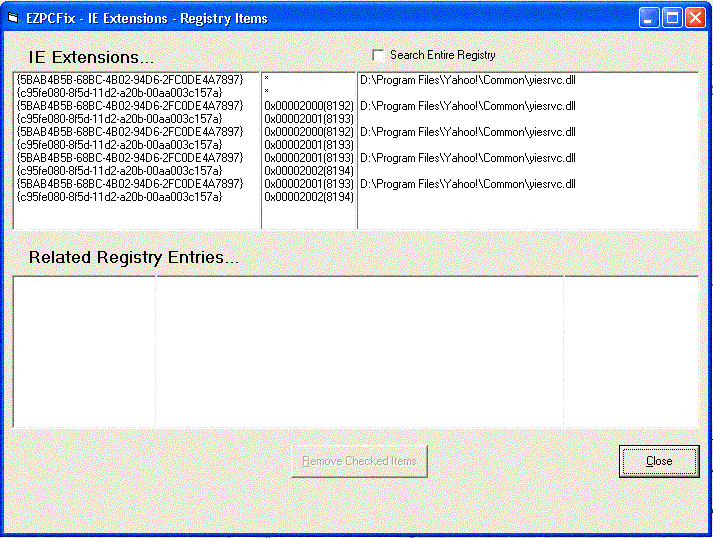Select the first 0x00002000(8192) value
The height and width of the screenshot is (538, 713).
(x=309, y=106)
